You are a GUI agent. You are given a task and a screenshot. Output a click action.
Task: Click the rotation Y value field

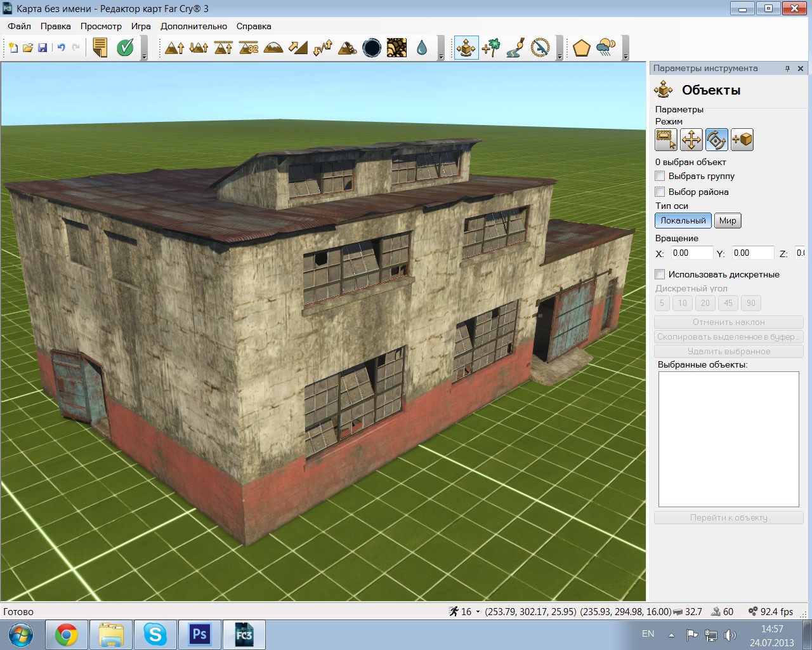[753, 253]
